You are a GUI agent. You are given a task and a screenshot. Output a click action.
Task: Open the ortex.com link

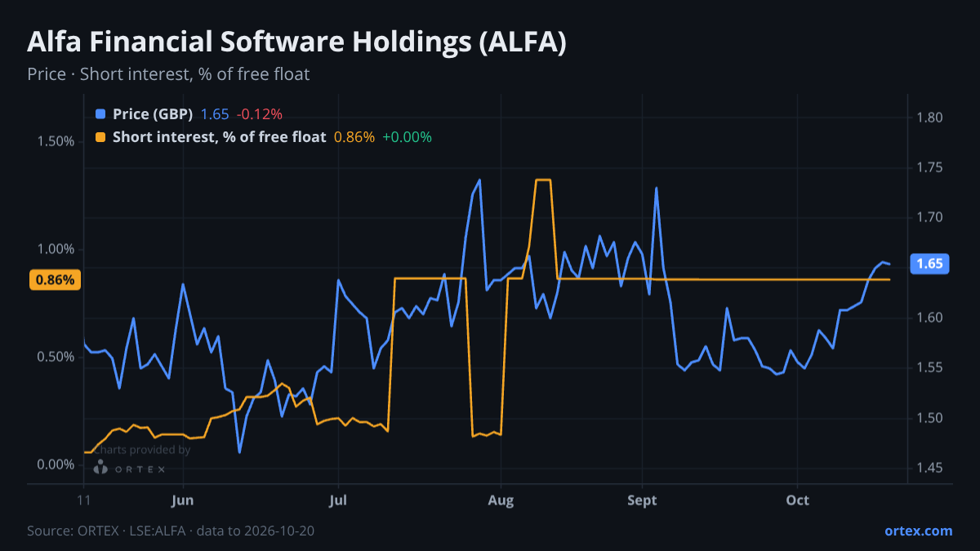918,531
